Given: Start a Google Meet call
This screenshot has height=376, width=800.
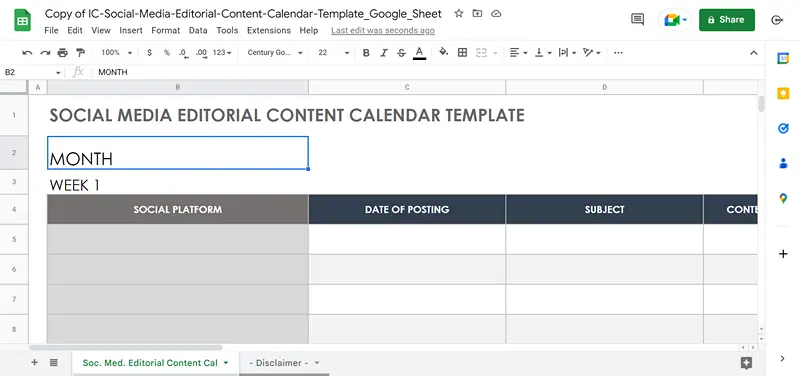Looking at the screenshot, I should coord(676,20).
